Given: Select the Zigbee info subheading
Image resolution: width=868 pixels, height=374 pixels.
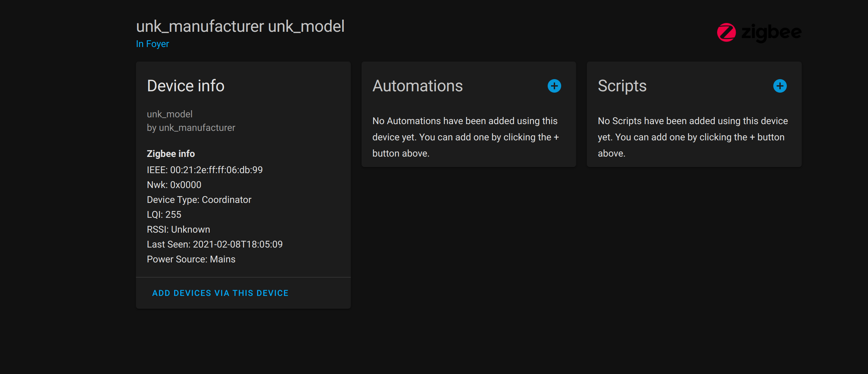Looking at the screenshot, I should click(x=170, y=154).
